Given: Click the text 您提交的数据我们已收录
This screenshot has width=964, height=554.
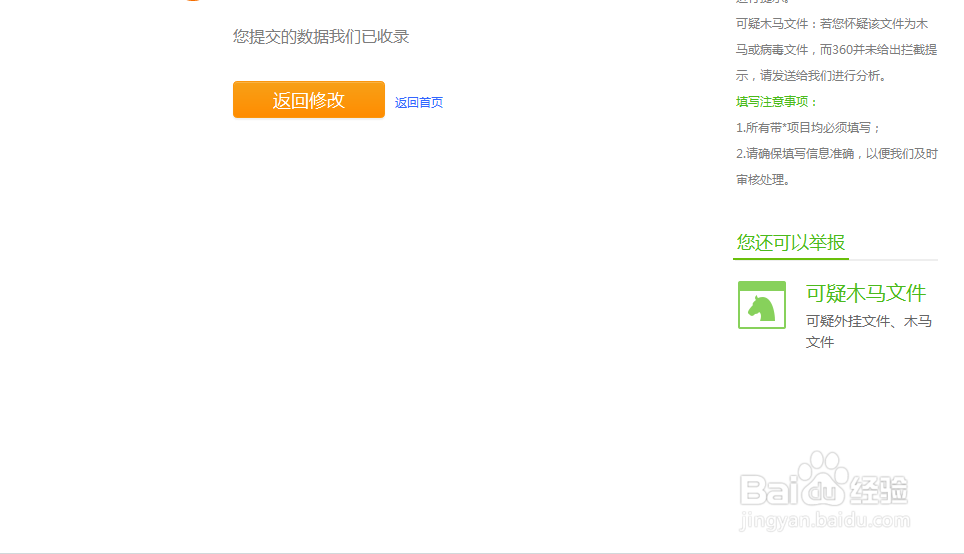Looking at the screenshot, I should (321, 36).
